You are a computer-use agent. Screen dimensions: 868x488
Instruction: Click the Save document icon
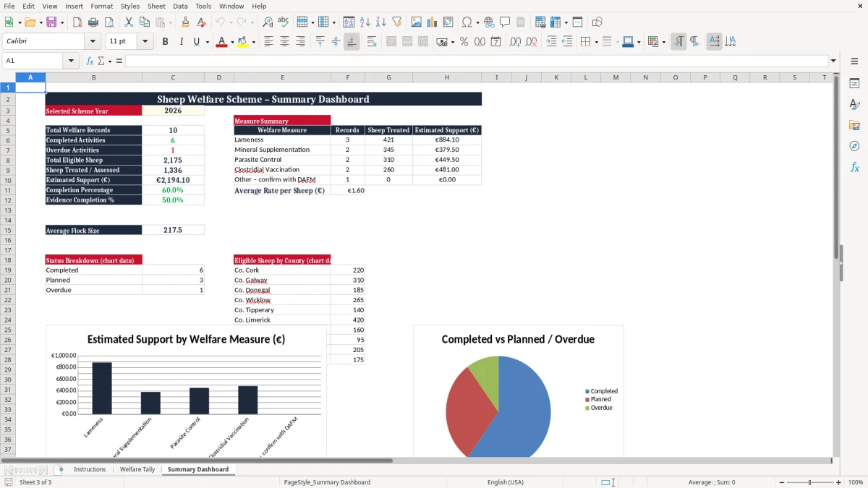(x=53, y=22)
